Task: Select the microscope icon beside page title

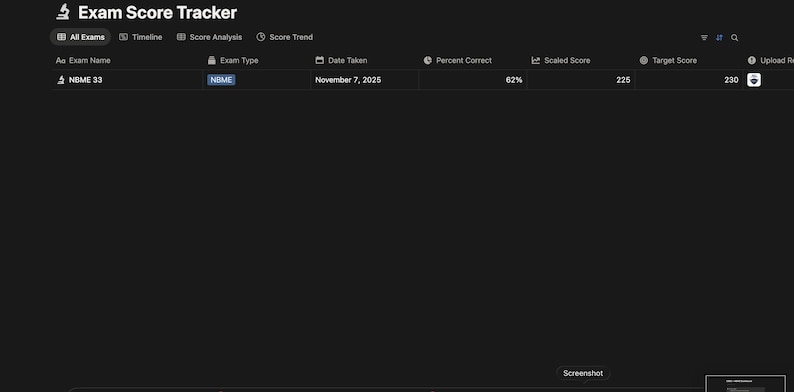Action: point(63,12)
